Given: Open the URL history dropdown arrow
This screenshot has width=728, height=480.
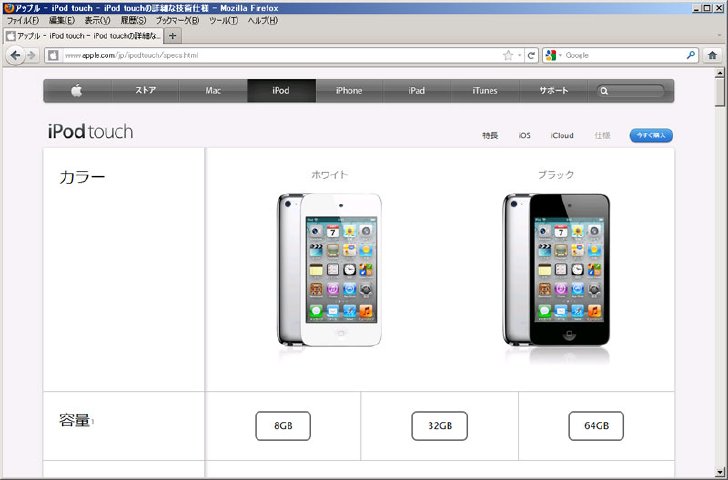Looking at the screenshot, I should (520, 56).
